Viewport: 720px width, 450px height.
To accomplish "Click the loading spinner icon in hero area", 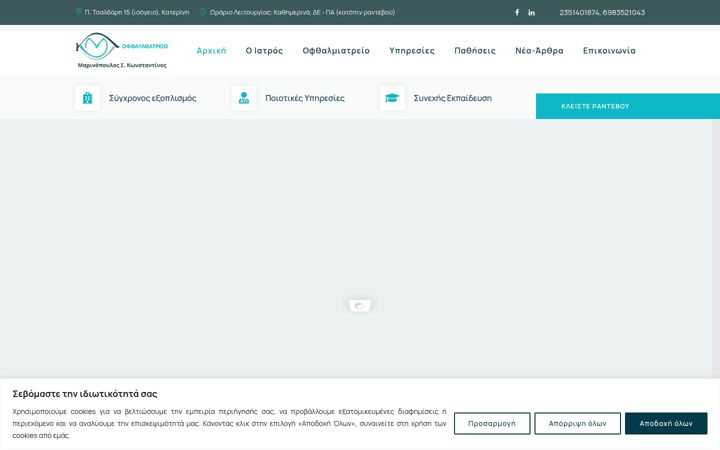I will pos(360,306).
